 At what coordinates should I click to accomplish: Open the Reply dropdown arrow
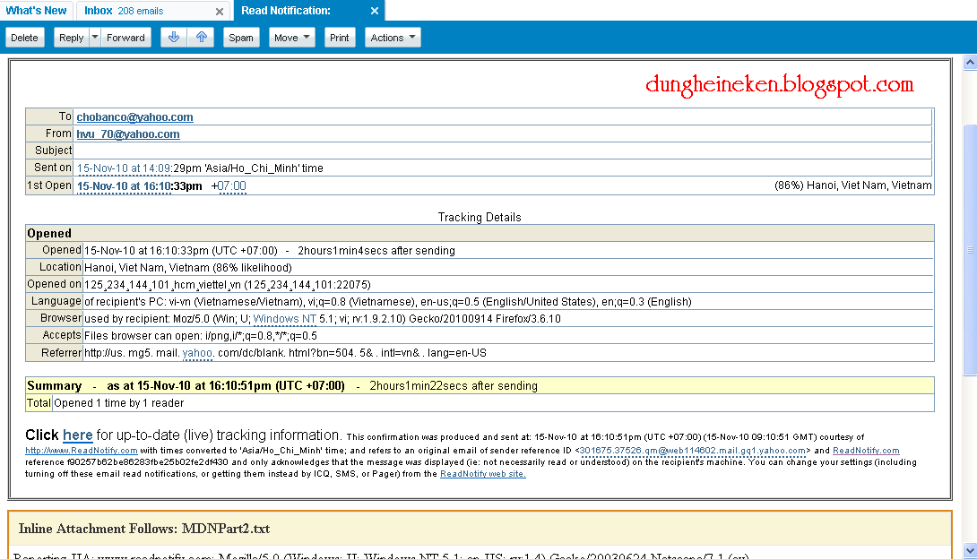[x=95, y=38]
